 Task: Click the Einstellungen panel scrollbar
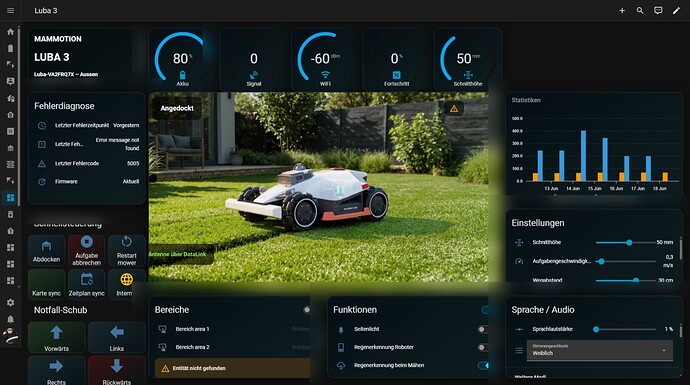tap(681, 249)
